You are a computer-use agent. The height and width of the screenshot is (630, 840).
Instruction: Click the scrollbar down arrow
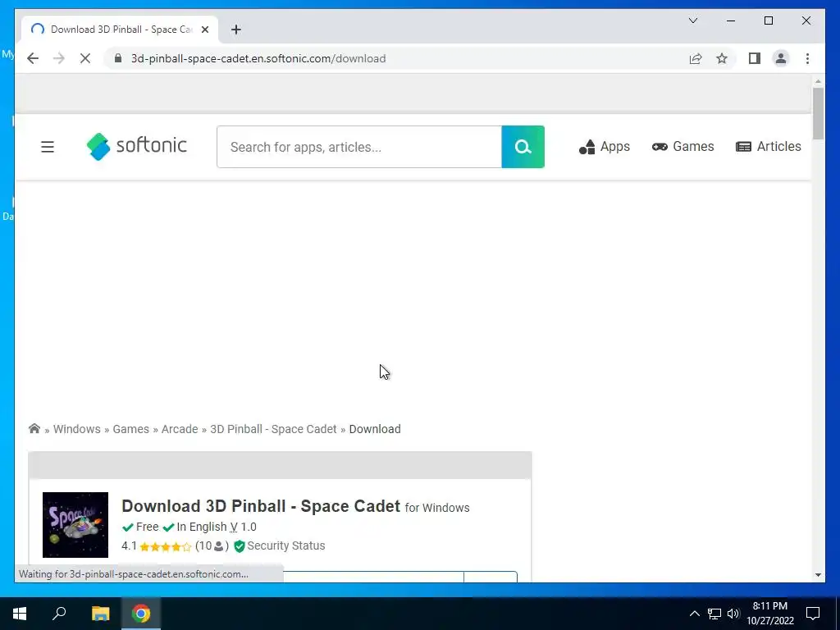818,575
